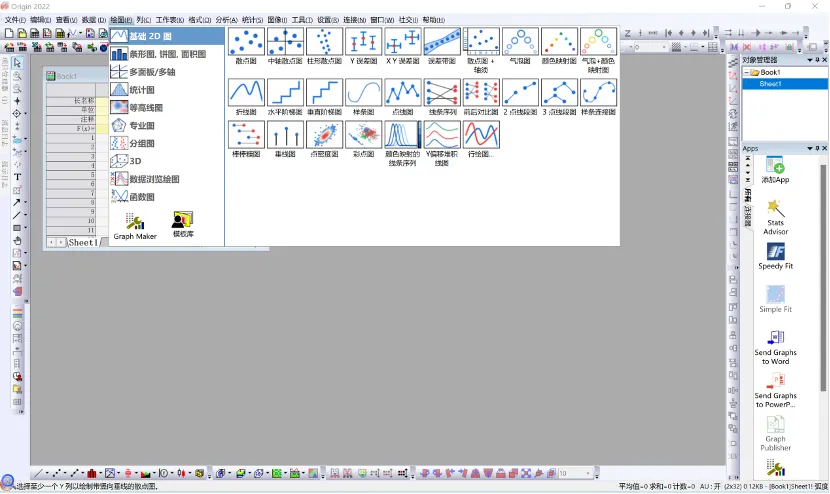Open the 统计 Statistics menu
The height and width of the screenshot is (494, 830).
click(252, 20)
